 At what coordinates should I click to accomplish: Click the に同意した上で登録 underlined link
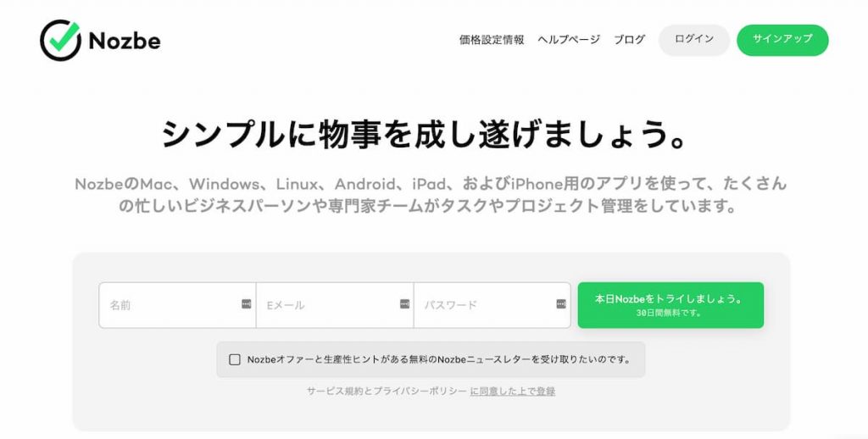click(x=513, y=392)
